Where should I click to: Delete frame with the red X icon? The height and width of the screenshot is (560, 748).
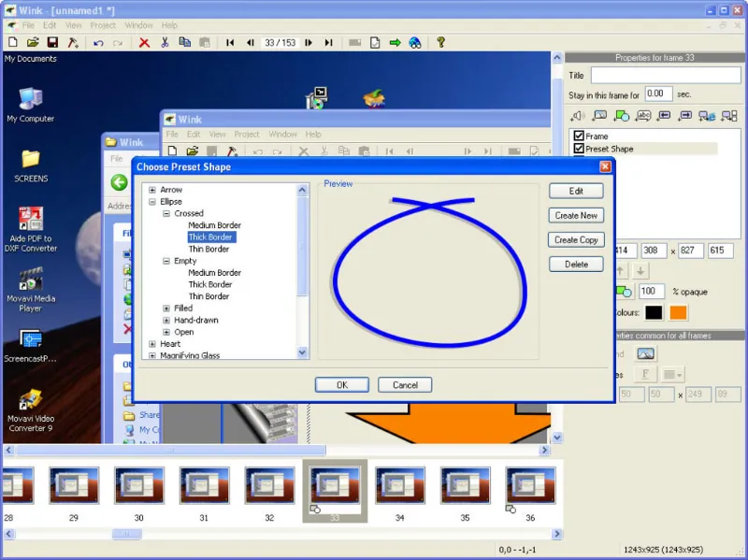(144, 43)
